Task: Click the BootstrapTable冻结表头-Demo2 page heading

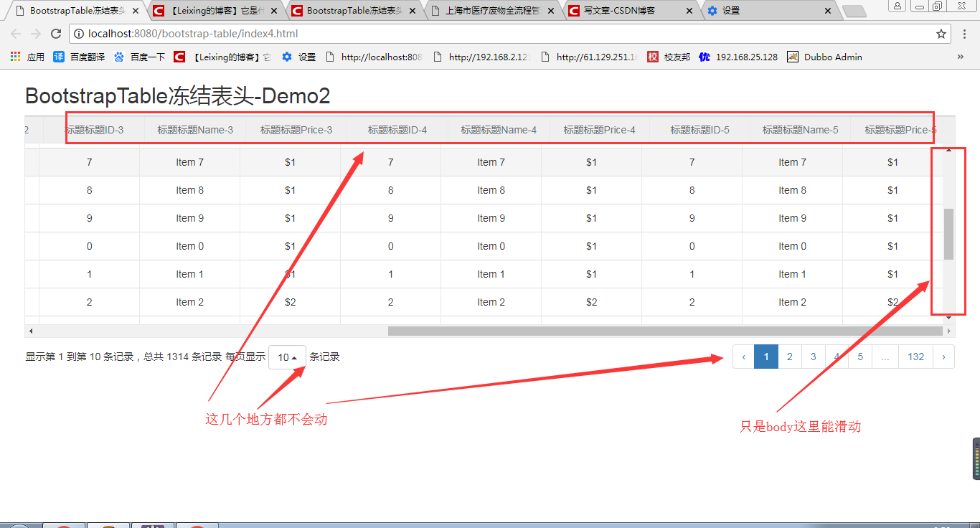Action: [178, 96]
